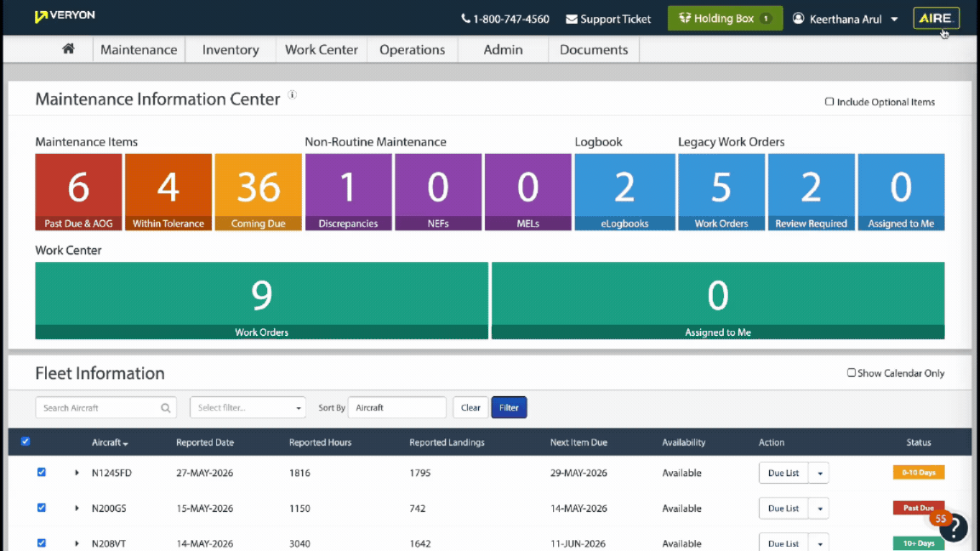This screenshot has height=551, width=980.
Task: Open the Discrepancies tile
Action: pyautogui.click(x=348, y=192)
